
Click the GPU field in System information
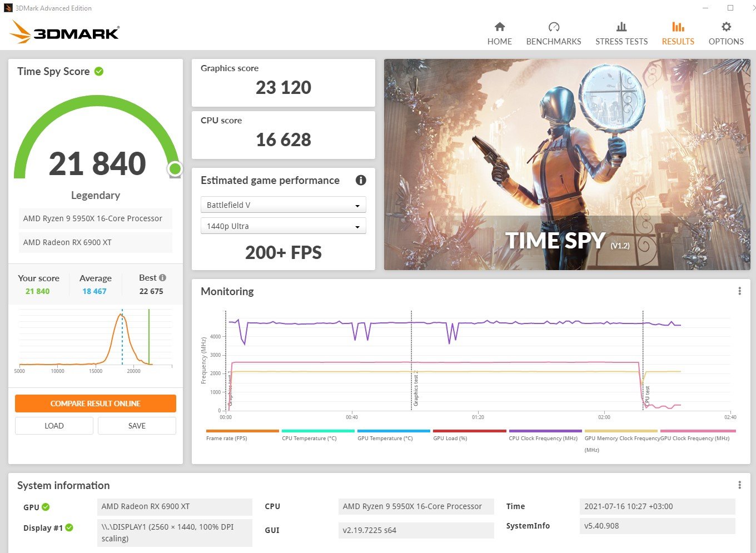175,506
